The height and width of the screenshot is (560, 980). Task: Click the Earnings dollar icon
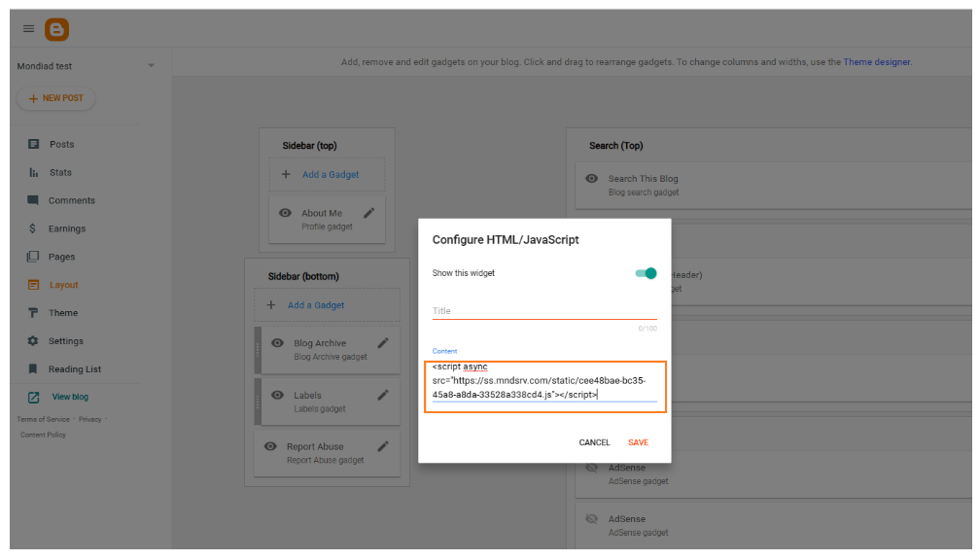34,228
